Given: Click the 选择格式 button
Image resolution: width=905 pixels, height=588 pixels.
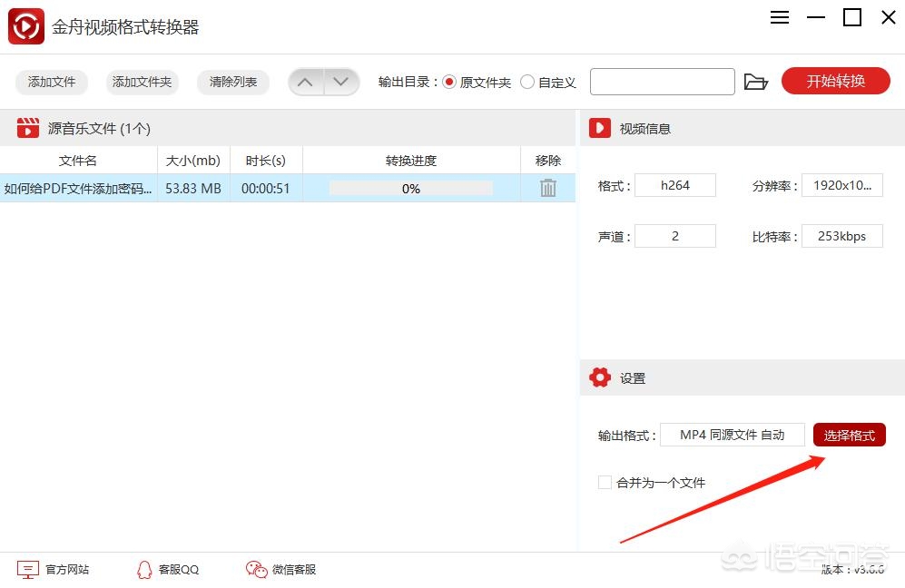Looking at the screenshot, I should pos(849,435).
